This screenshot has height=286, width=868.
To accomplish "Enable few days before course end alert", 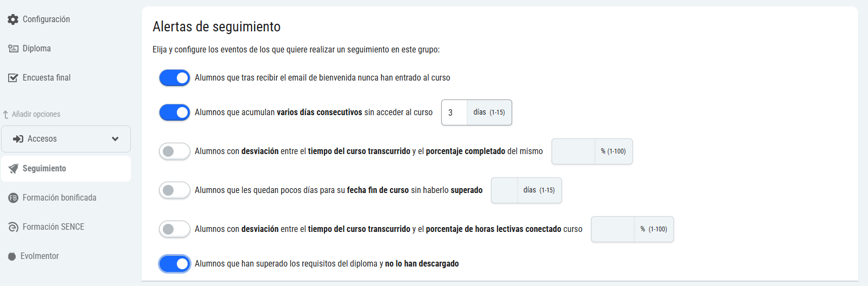I will (x=174, y=190).
